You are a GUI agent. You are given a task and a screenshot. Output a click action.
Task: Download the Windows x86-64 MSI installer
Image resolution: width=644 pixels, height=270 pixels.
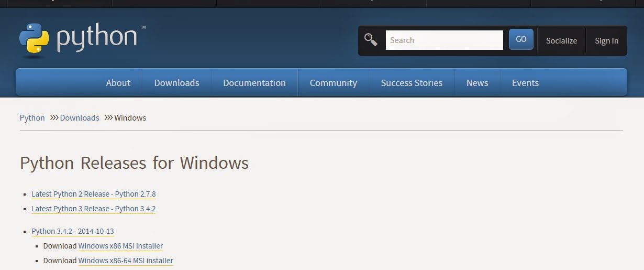tap(126, 261)
